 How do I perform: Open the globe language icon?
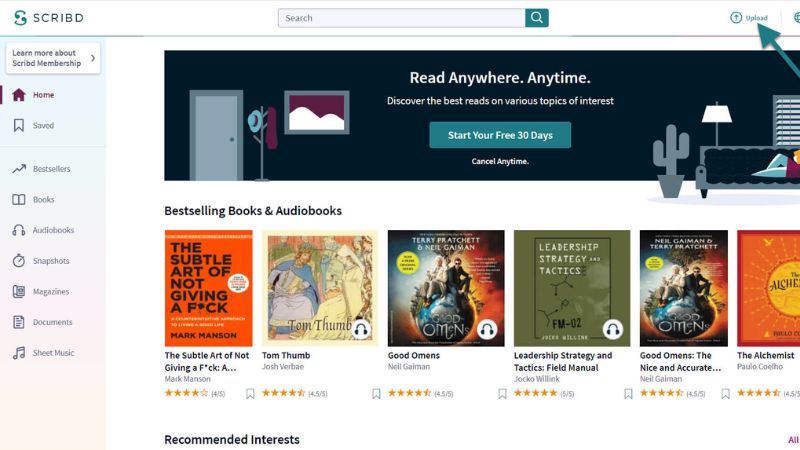pyautogui.click(x=797, y=18)
